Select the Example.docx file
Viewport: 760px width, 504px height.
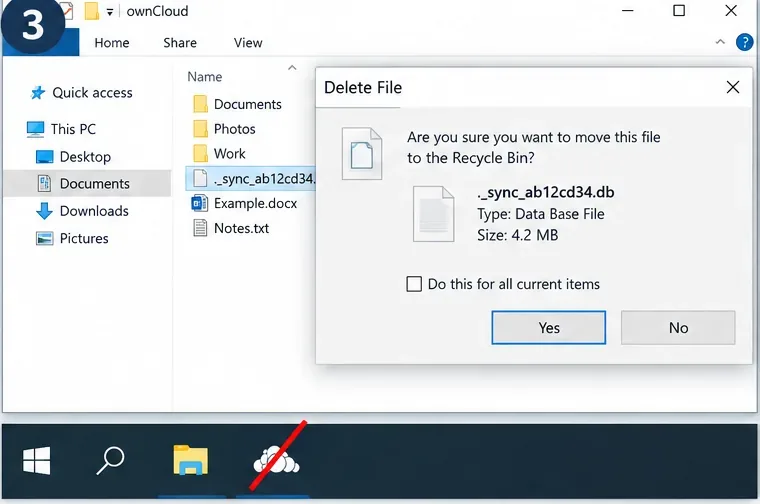255,203
